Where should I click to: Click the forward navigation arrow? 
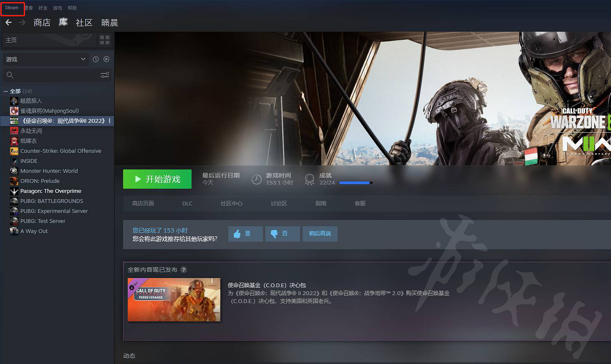click(x=22, y=23)
